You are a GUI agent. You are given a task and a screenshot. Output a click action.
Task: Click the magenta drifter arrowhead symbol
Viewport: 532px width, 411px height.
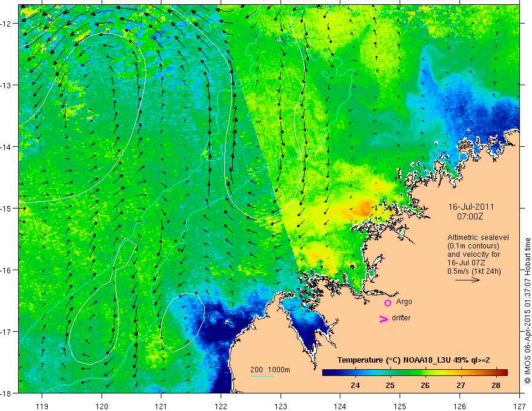point(383,319)
